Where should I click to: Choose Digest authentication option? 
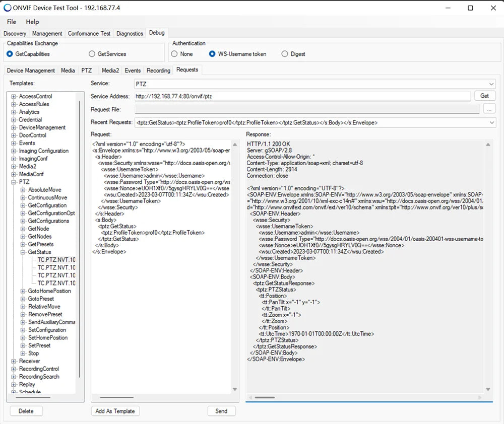285,54
